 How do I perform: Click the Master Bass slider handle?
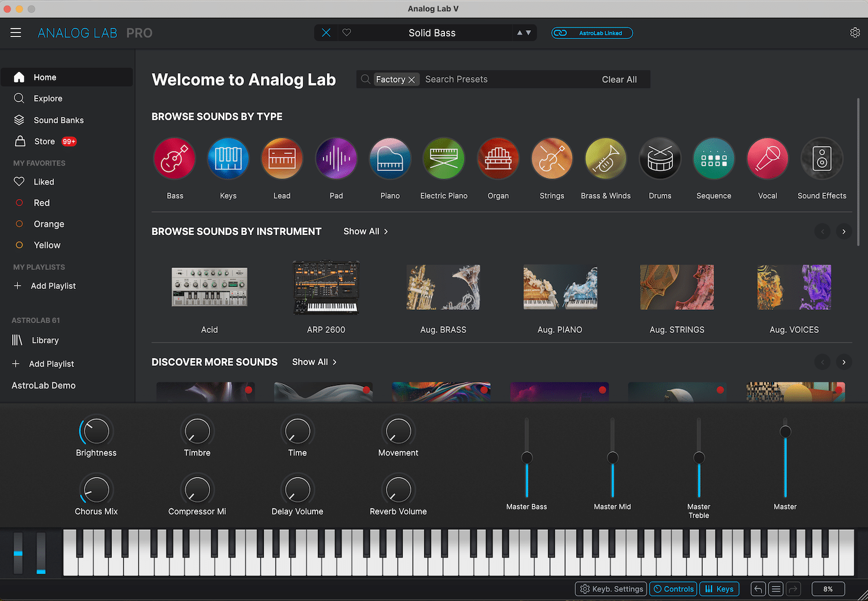click(527, 458)
